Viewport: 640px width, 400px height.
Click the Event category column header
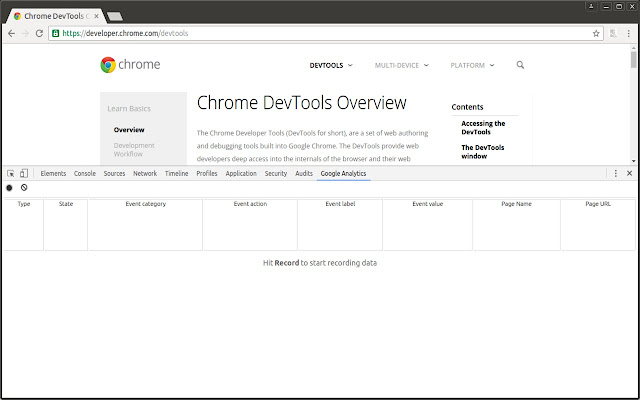click(146, 204)
